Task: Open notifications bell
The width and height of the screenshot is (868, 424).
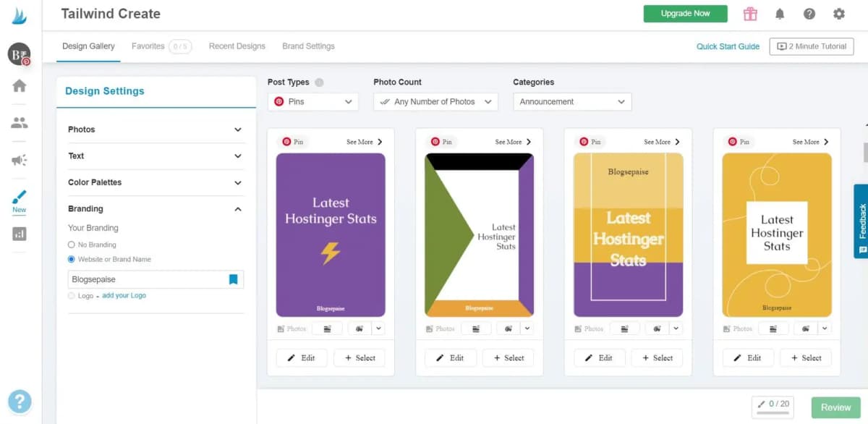Action: pos(780,14)
